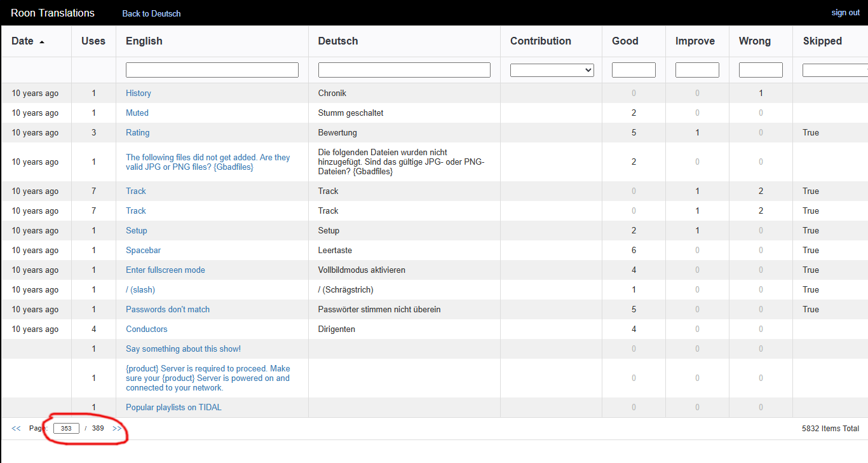Open the History translation entry

(x=139, y=93)
